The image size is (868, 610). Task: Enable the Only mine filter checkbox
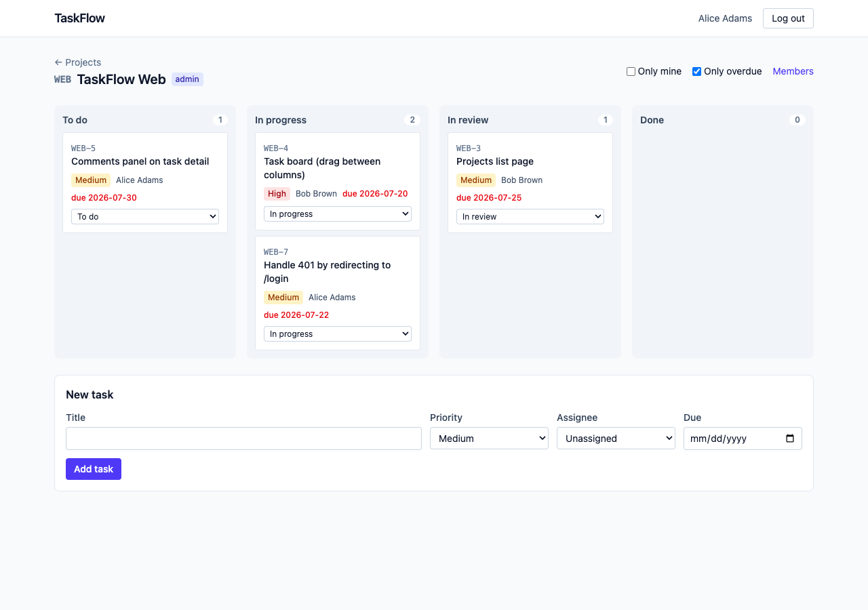631,71
